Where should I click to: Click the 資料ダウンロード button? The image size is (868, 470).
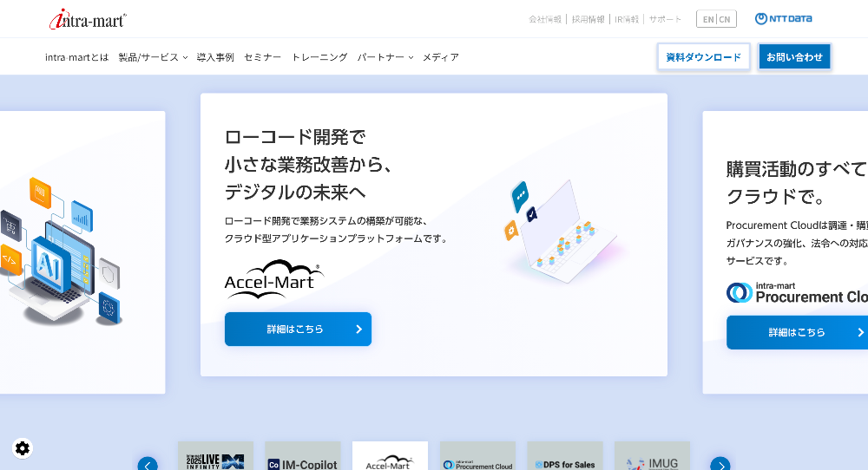pos(703,57)
